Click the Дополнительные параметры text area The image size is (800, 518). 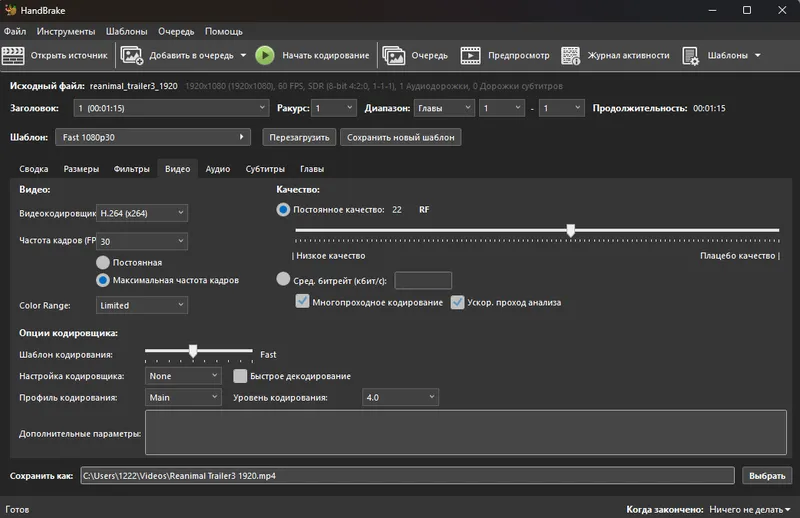[x=466, y=432]
